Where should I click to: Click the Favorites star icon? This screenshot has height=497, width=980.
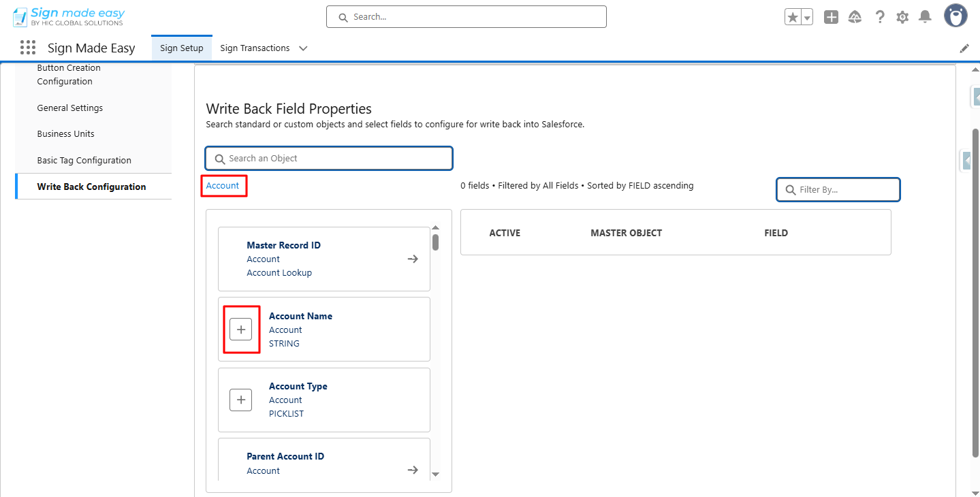click(x=793, y=18)
